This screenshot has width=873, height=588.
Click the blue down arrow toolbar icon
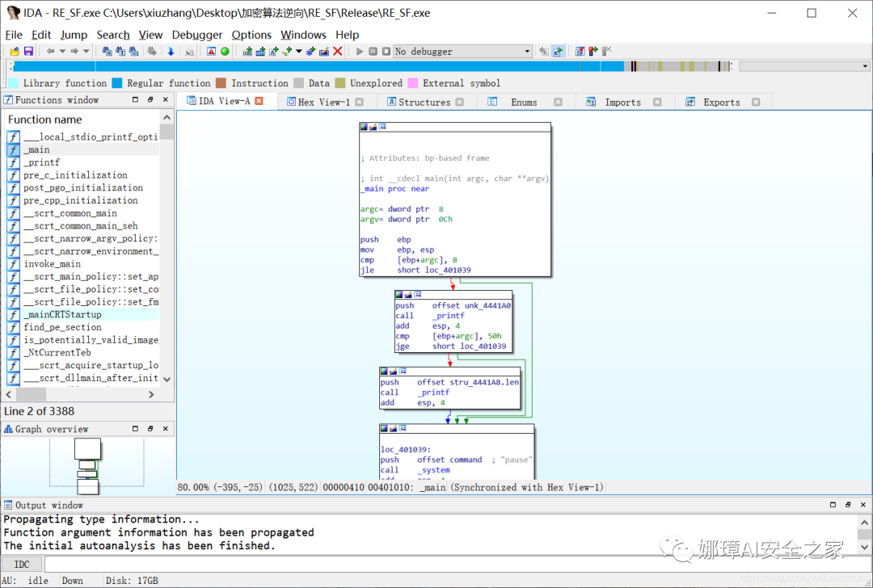click(x=171, y=51)
